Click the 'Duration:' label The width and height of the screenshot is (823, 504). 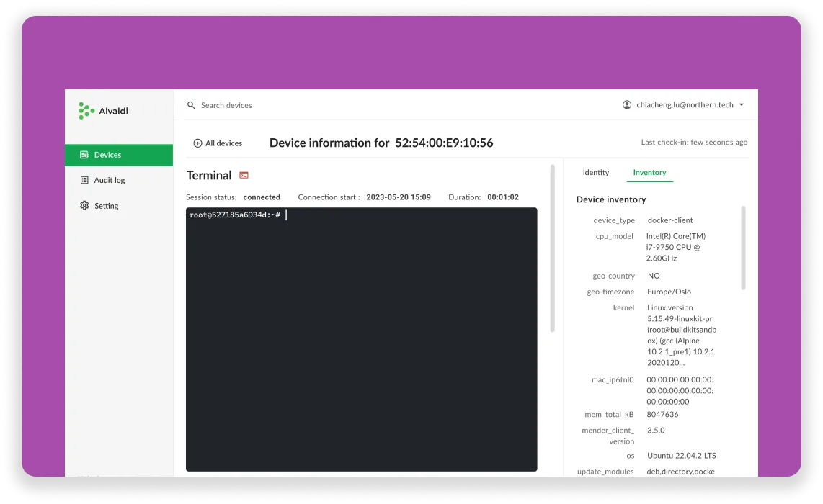465,197
